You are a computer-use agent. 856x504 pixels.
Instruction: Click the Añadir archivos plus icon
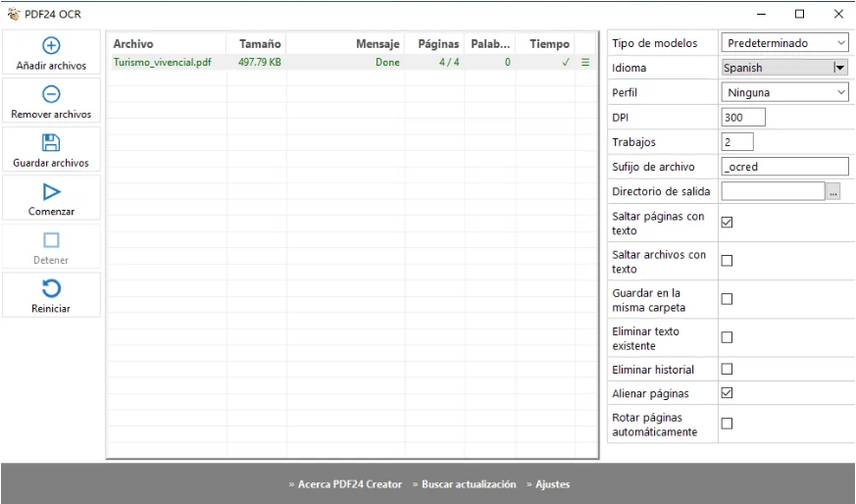[x=51, y=45]
